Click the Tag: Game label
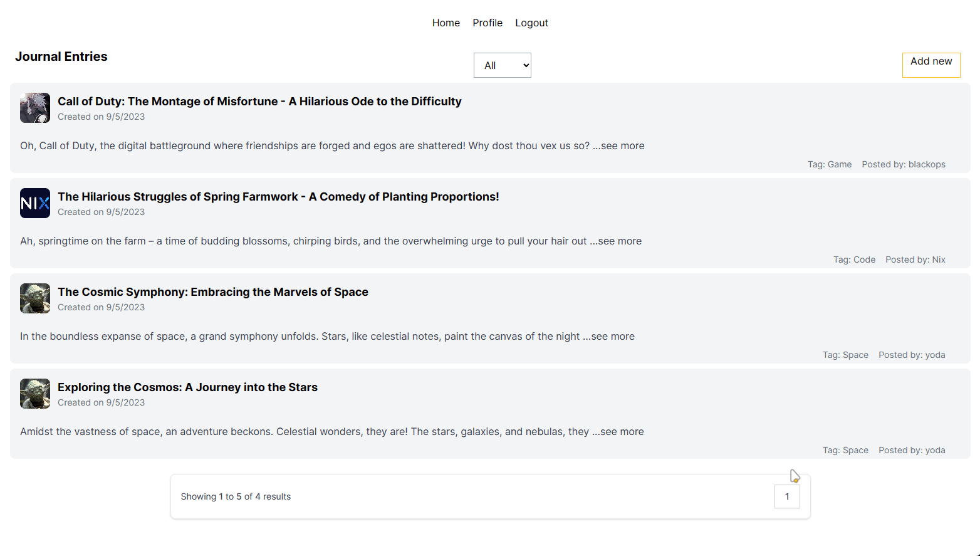The height and width of the screenshot is (556, 980). [x=830, y=164]
